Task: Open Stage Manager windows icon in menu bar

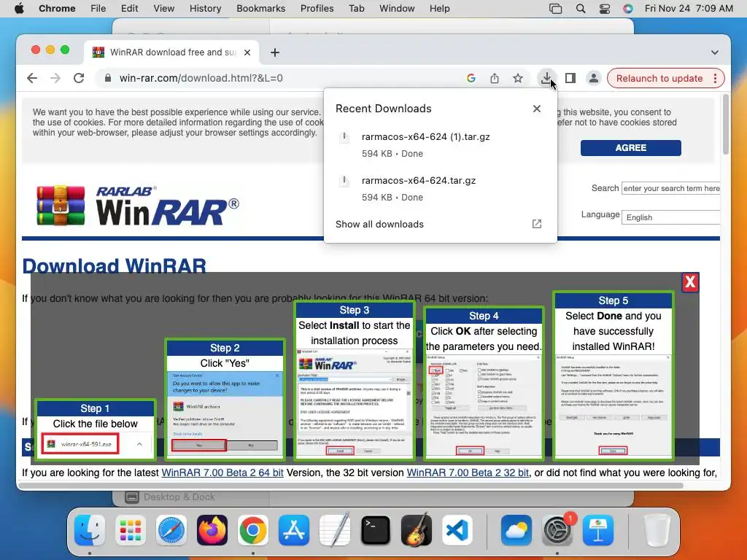Action: (x=555, y=9)
